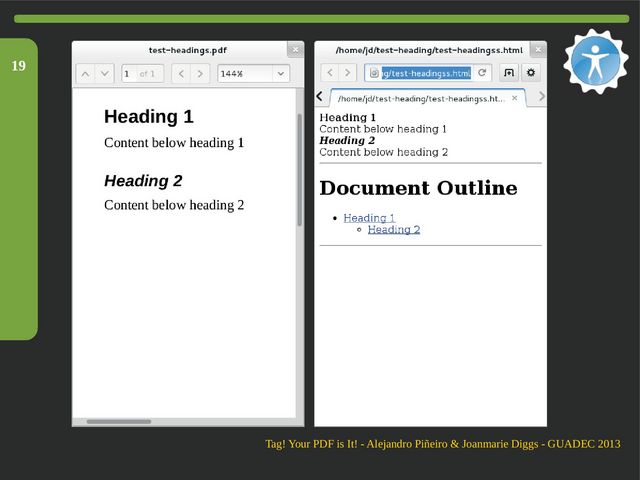Follow the Heading 2 outline link

click(393, 230)
